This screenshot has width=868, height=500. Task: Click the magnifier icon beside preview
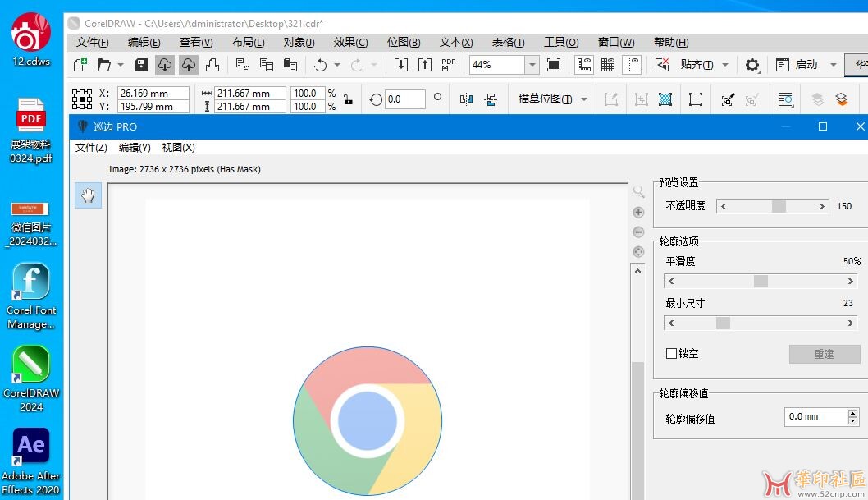[x=638, y=192]
